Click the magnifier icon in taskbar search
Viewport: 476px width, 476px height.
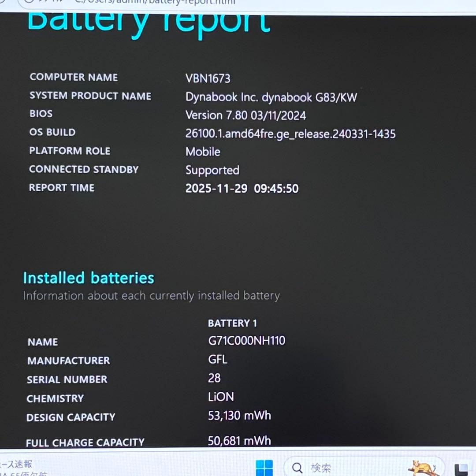(297, 468)
